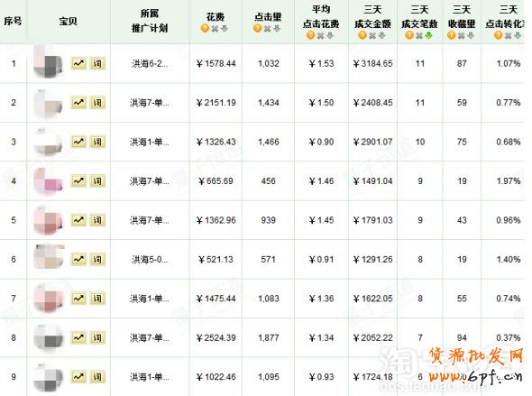Sort by 三天收藏量 using down arrow
Image resolution: width=532 pixels, height=396 pixels.
click(x=471, y=35)
